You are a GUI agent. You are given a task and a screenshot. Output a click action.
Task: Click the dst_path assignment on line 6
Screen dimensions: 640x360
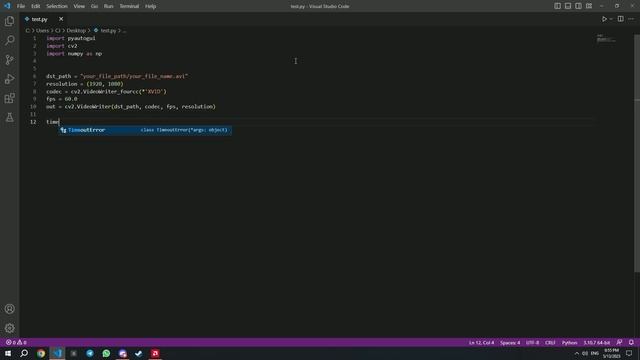pyautogui.click(x=117, y=76)
